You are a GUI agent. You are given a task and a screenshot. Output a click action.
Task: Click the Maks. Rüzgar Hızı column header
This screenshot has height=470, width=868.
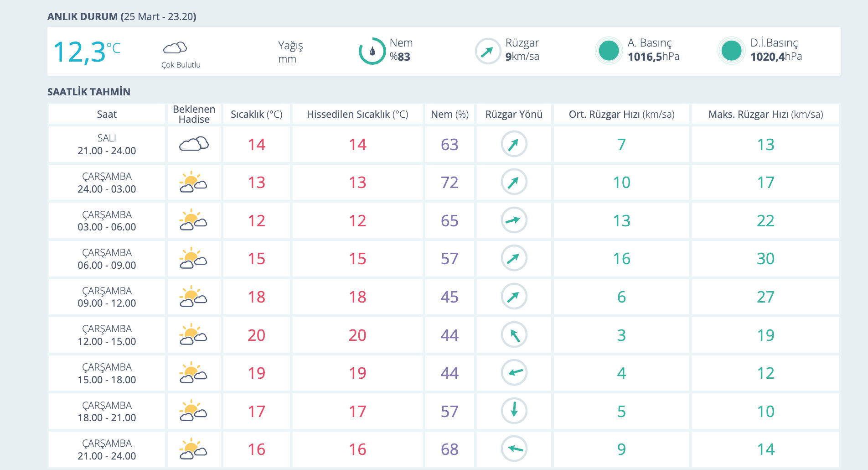pos(765,114)
